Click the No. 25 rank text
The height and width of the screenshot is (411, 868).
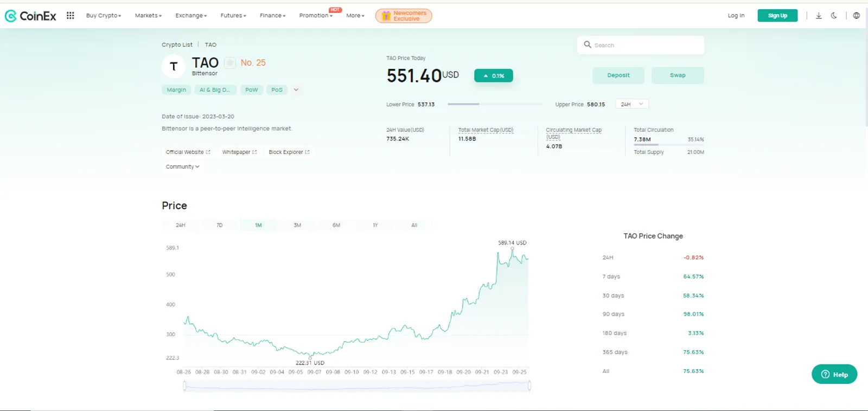pyautogui.click(x=253, y=63)
